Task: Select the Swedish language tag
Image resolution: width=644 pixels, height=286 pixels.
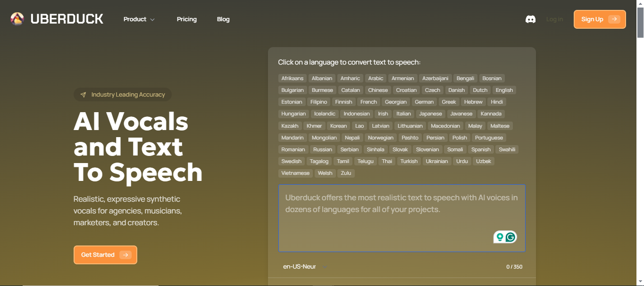Action: pyautogui.click(x=291, y=161)
